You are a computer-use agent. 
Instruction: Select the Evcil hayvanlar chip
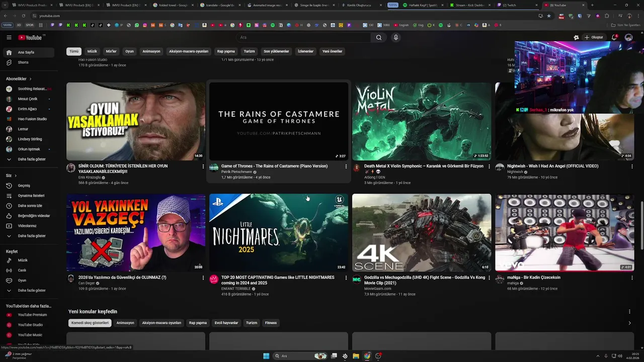point(226,323)
